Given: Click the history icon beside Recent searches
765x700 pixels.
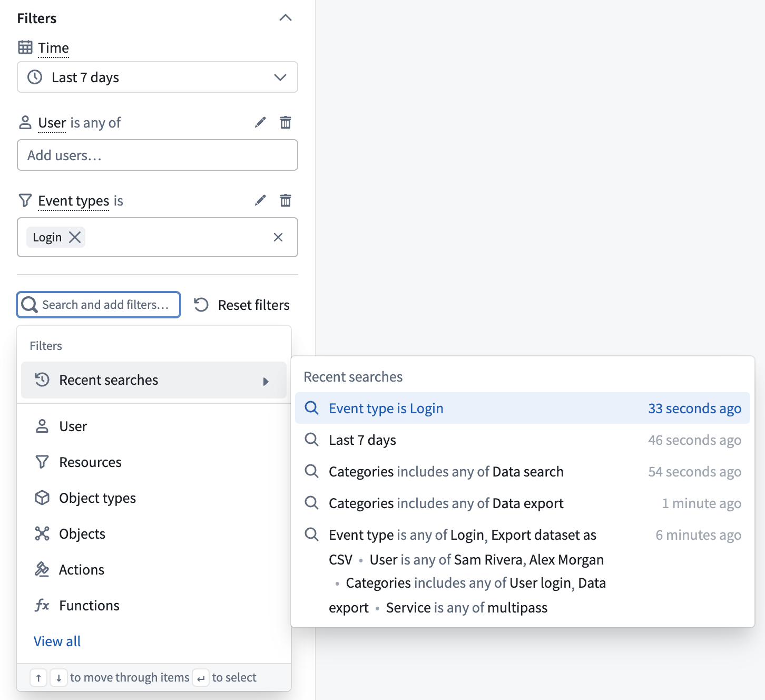Looking at the screenshot, I should (x=42, y=380).
